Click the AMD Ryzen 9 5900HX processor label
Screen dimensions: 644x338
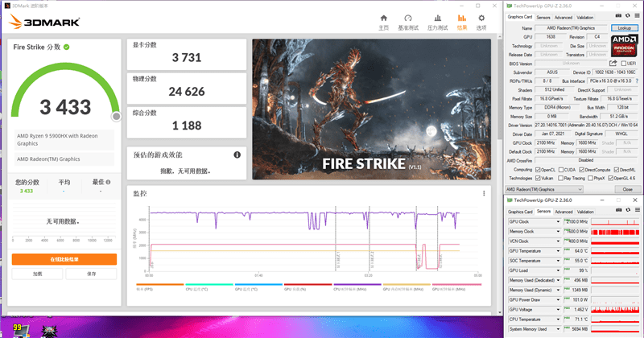coord(64,140)
